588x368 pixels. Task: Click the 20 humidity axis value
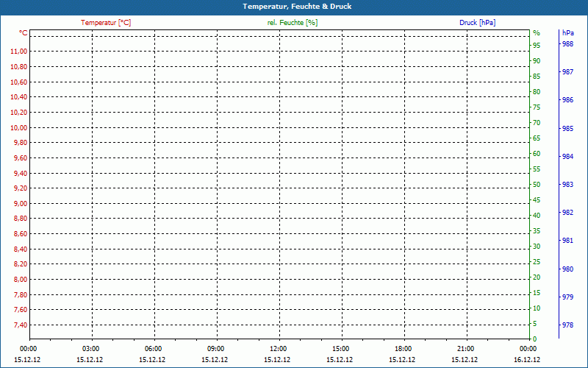click(x=537, y=277)
